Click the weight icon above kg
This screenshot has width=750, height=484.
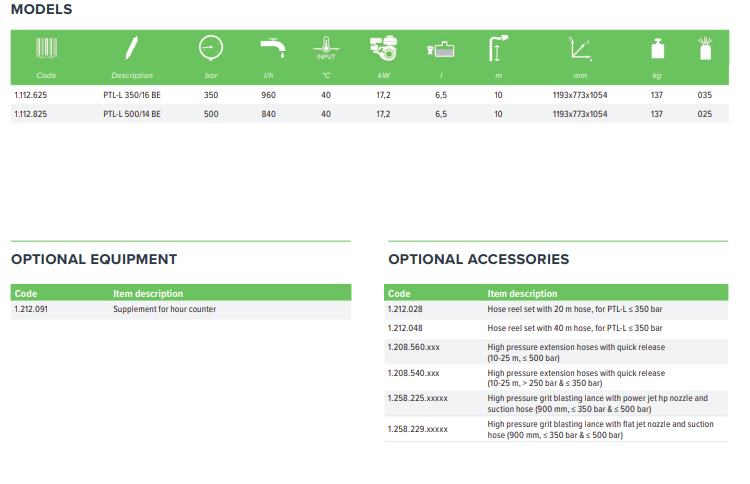click(x=657, y=49)
